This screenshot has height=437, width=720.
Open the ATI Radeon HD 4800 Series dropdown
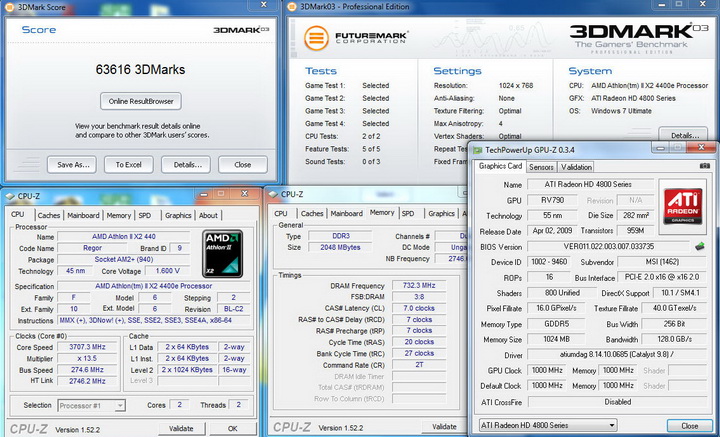point(547,426)
